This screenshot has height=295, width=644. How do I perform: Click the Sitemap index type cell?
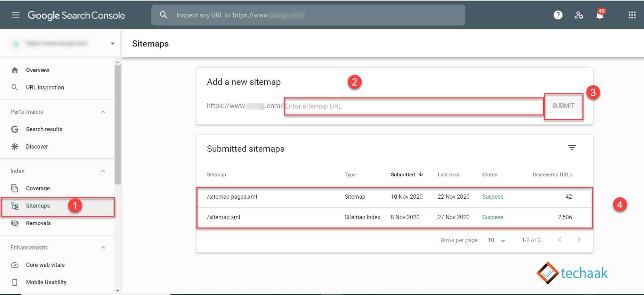(x=362, y=217)
